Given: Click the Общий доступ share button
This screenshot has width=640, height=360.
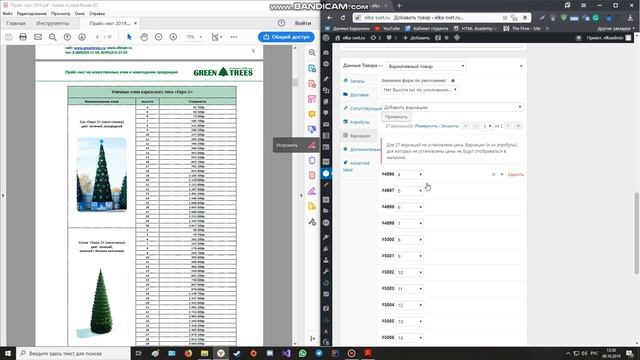Looking at the screenshot, I should coord(286,37).
